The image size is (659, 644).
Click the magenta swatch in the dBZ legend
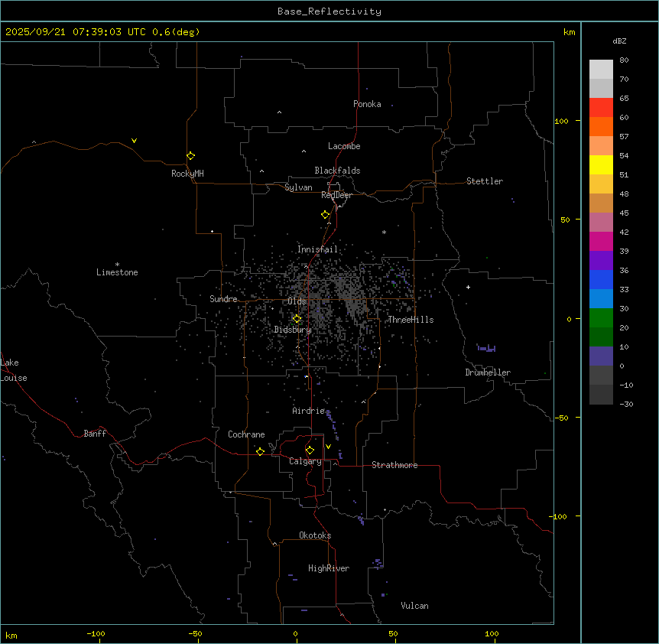601,241
